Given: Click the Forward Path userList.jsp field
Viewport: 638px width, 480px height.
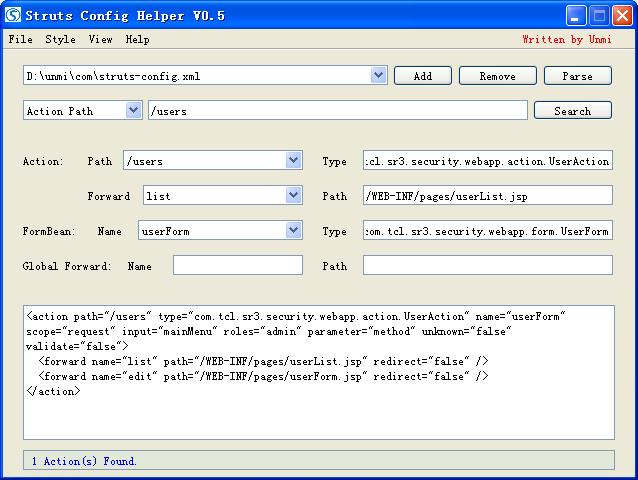Looking at the screenshot, I should pyautogui.click(x=487, y=196).
